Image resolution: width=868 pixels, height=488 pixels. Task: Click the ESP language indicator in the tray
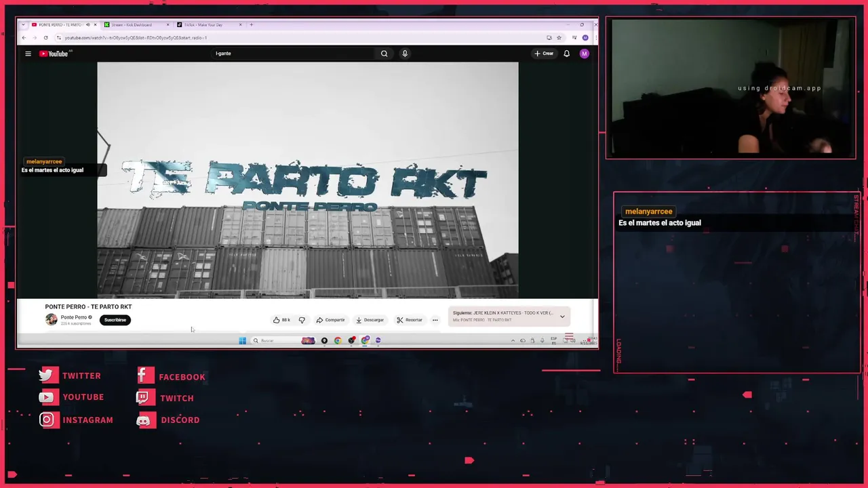click(554, 340)
